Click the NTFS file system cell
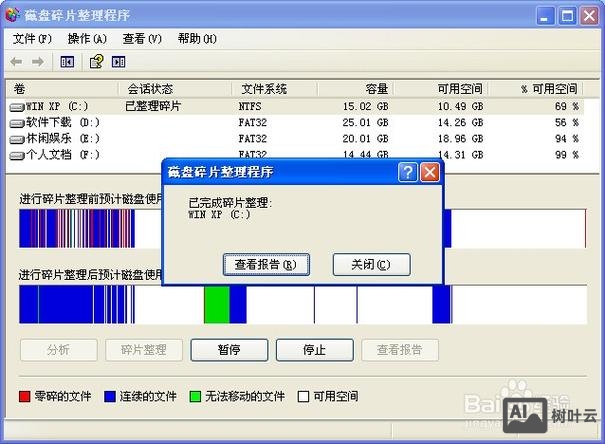The width and height of the screenshot is (605, 444). coord(250,106)
